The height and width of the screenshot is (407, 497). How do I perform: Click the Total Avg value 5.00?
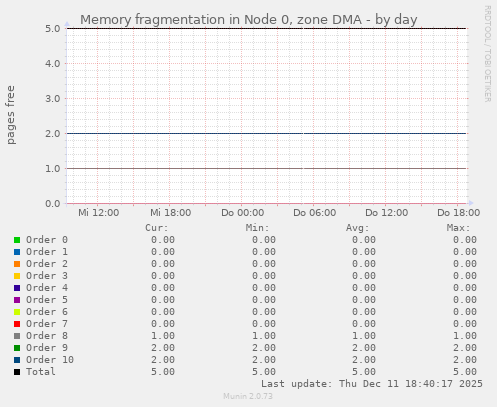364,372
